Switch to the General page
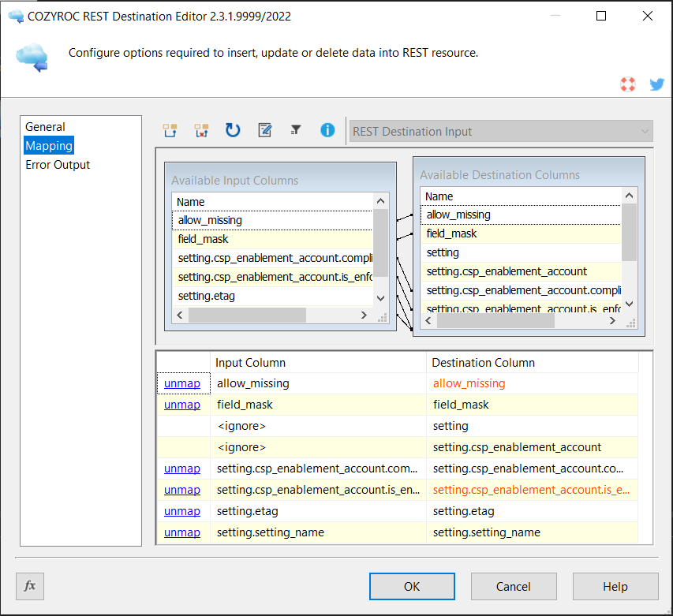The height and width of the screenshot is (616, 673). click(x=45, y=127)
